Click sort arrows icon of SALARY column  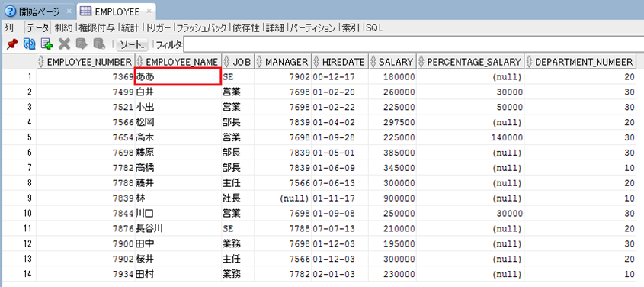[x=373, y=62]
